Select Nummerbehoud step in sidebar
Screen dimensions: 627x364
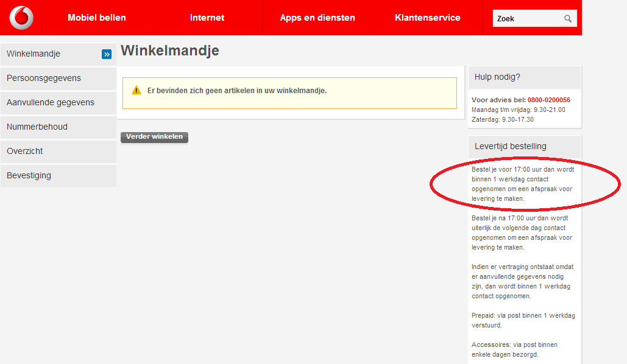(37, 127)
